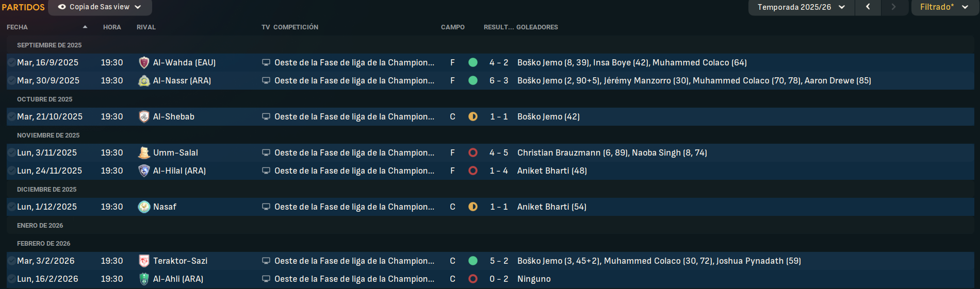Click the TV icon on the Al-Wahda match row
The width and height of the screenshot is (980, 289).
pos(266,62)
